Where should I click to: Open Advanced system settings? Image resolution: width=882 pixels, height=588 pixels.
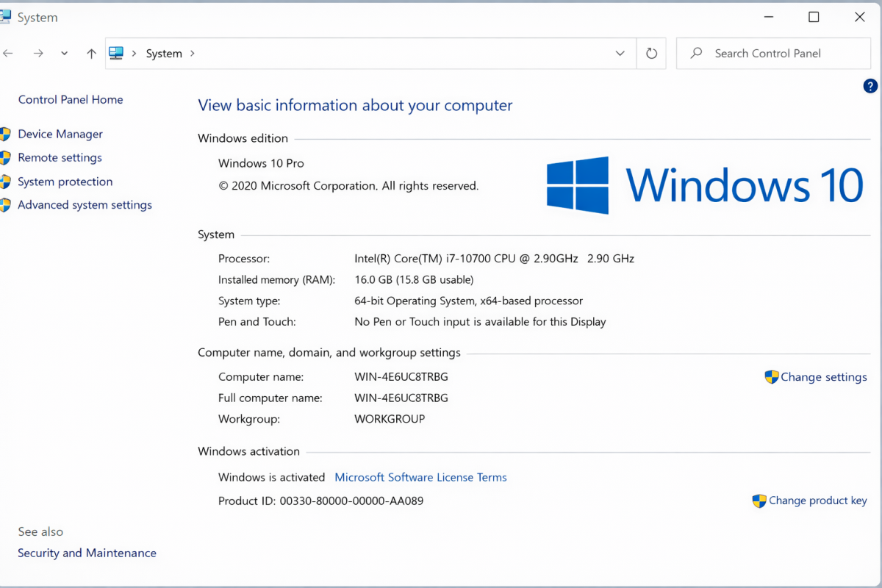(85, 205)
